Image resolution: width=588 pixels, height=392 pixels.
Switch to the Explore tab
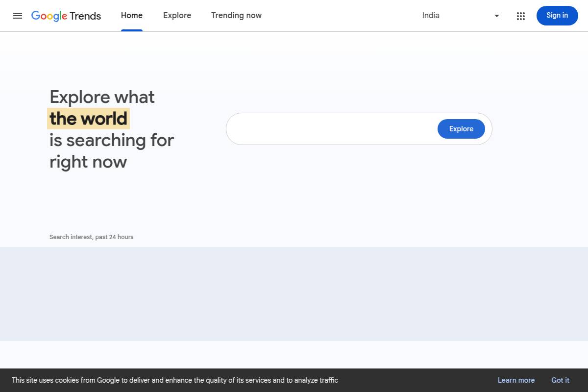(x=177, y=16)
